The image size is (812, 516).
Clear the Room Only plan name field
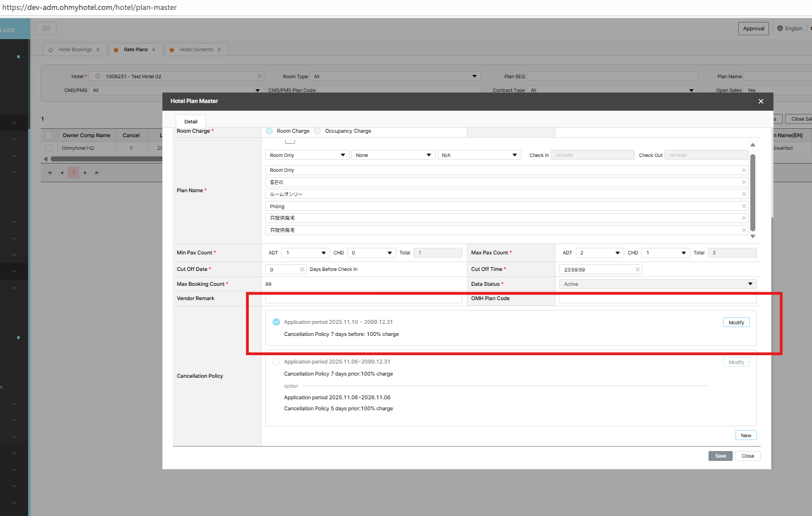point(744,170)
